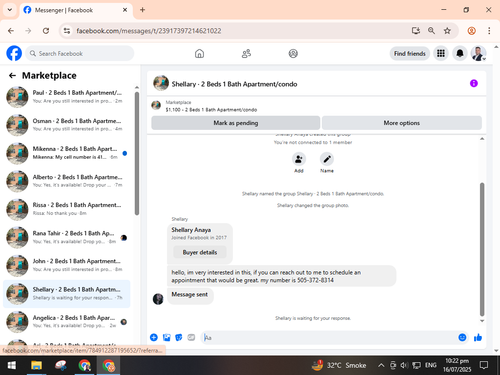Click Mark as pending button

[236, 123]
